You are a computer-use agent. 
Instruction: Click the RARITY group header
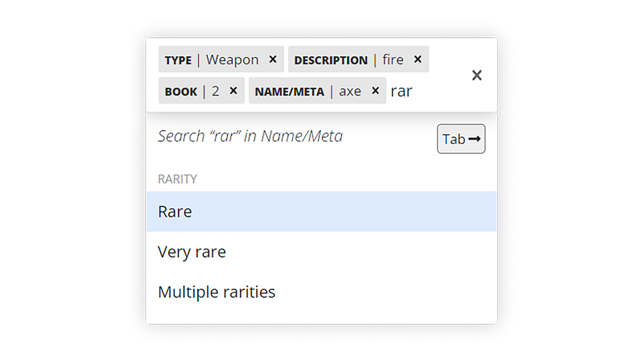pos(178,179)
